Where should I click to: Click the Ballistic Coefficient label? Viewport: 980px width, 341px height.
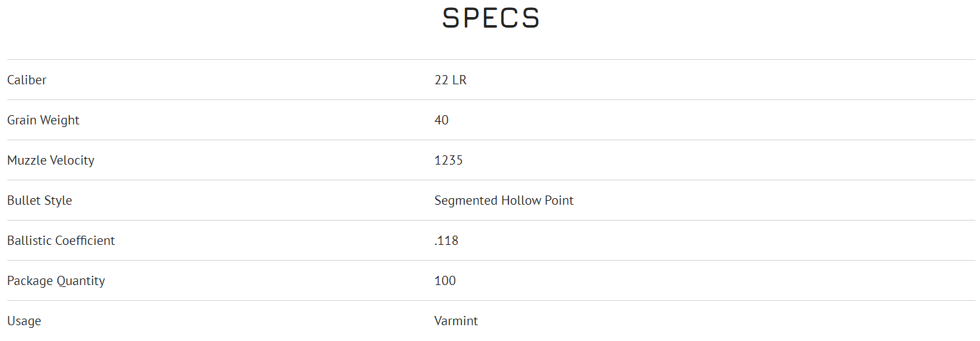61,241
